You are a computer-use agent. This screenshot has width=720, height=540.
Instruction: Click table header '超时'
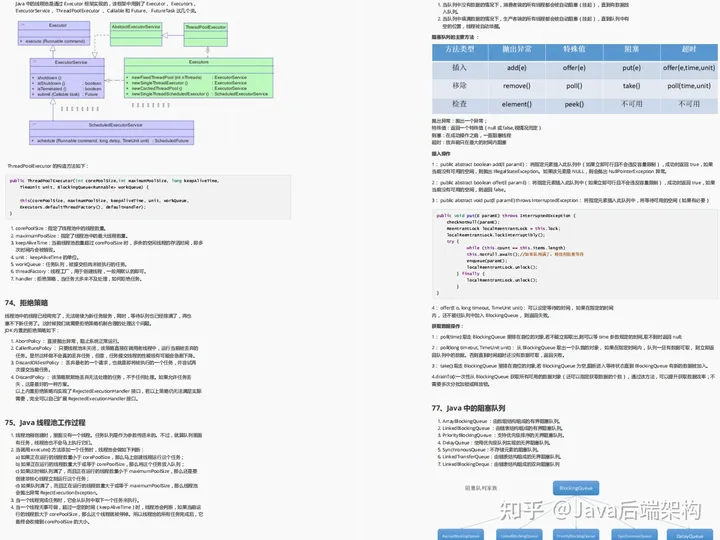coord(689,49)
